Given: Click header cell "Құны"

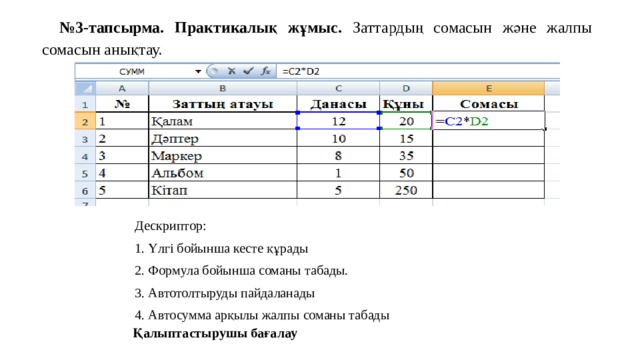Looking at the screenshot, I should (x=406, y=104).
